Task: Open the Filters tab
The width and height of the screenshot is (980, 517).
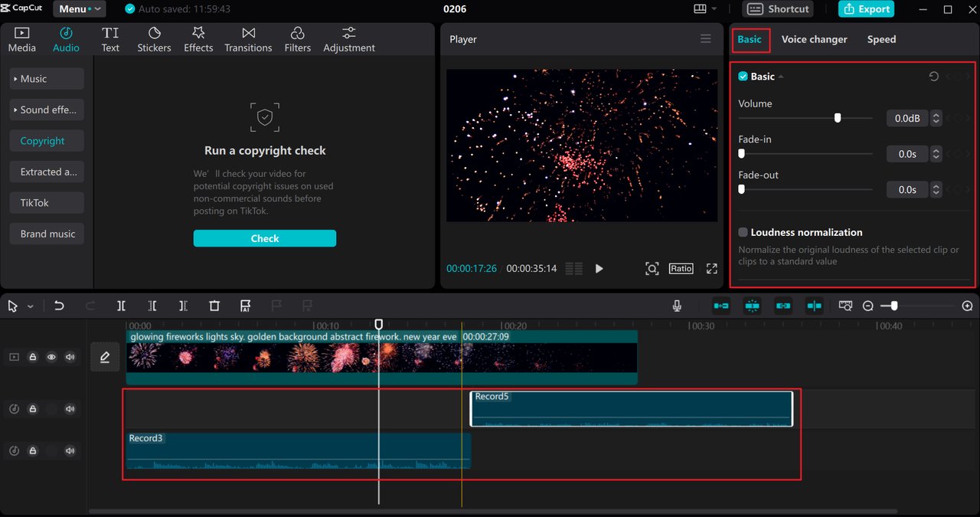Action: [x=298, y=39]
